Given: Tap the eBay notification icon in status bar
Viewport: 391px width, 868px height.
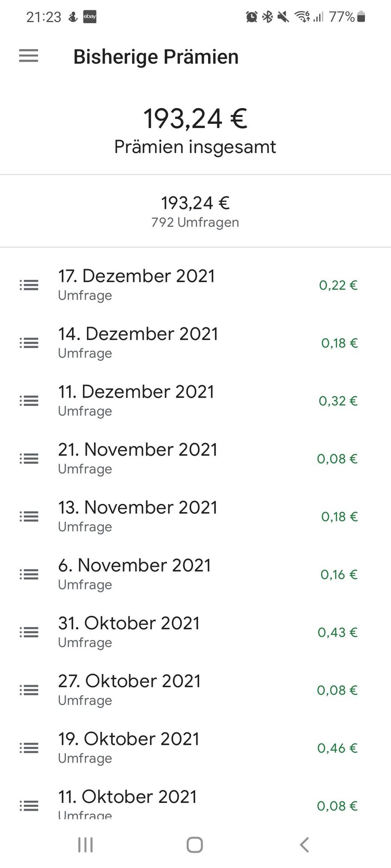Looking at the screenshot, I should 89,17.
